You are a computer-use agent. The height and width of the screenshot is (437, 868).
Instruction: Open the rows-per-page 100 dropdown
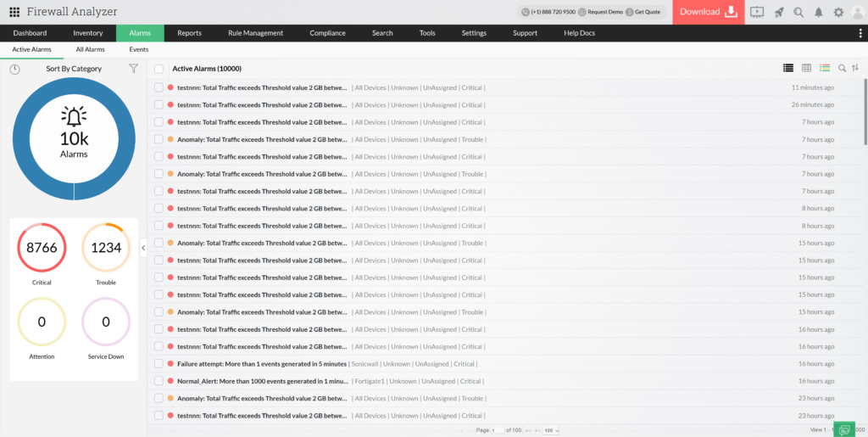coord(550,431)
